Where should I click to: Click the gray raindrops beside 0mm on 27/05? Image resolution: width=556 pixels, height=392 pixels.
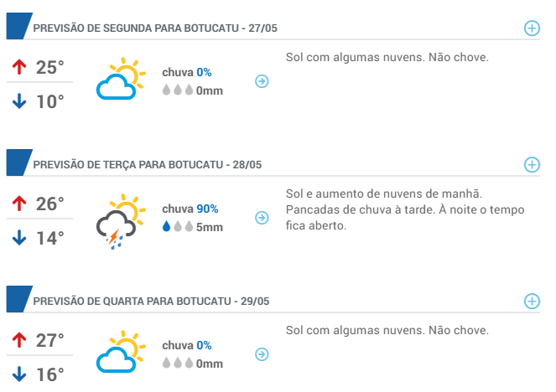click(178, 90)
